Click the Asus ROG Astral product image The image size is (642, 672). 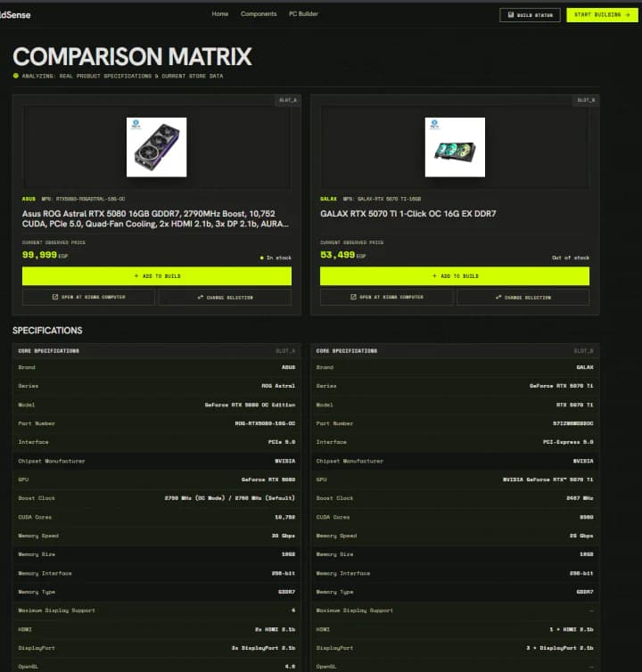(x=157, y=147)
